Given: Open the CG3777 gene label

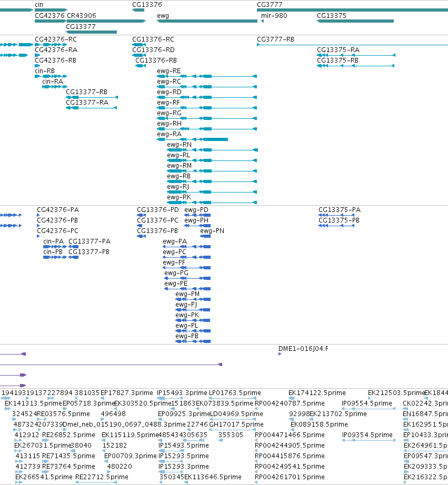Looking at the screenshot, I should [x=270, y=5].
